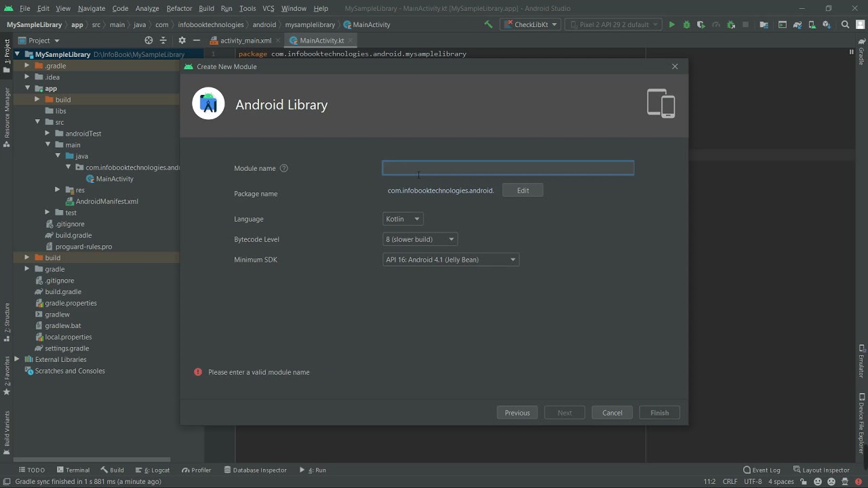Screen dimensions: 868x488
Task: Open the Bytecode Level dropdown
Action: [x=420, y=239]
